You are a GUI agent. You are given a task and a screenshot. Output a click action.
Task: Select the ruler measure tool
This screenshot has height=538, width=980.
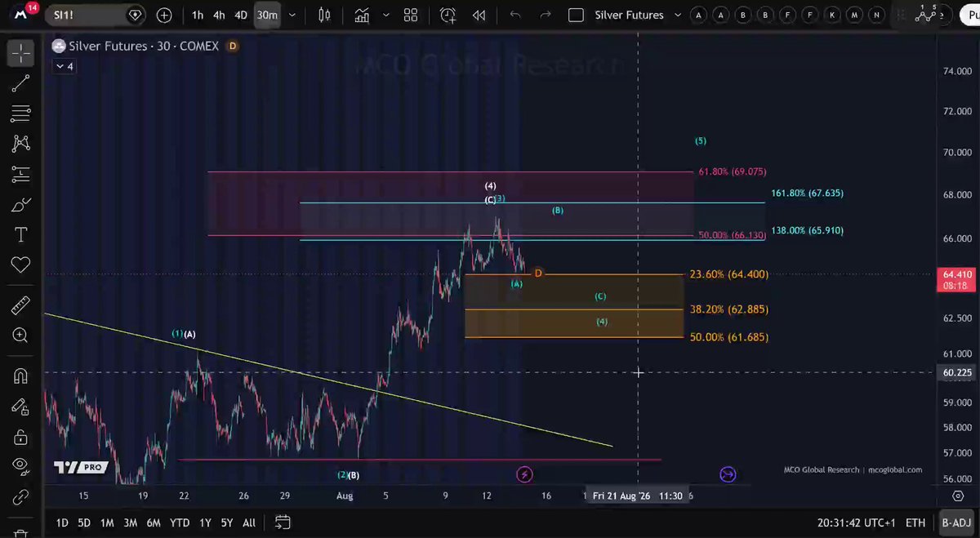click(x=20, y=306)
